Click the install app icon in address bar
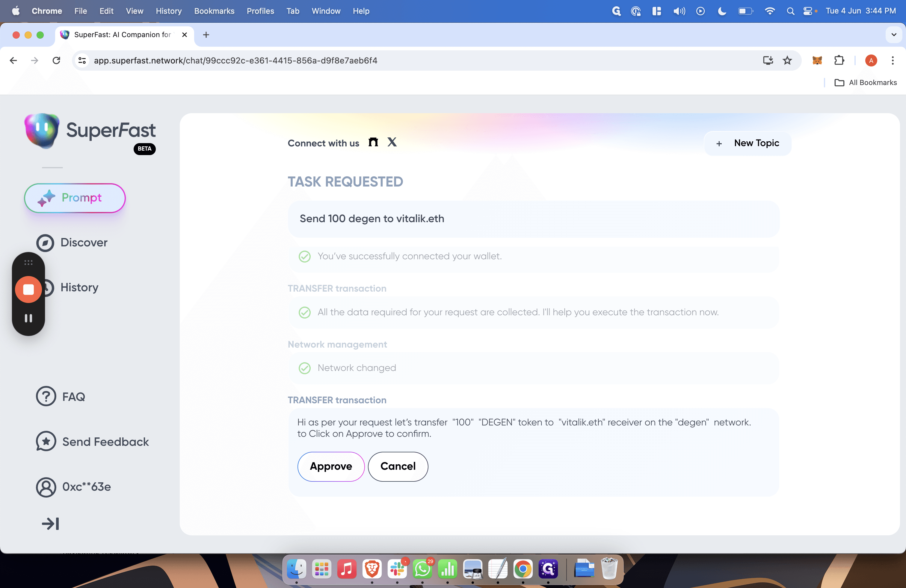This screenshot has height=588, width=906. [x=768, y=60]
